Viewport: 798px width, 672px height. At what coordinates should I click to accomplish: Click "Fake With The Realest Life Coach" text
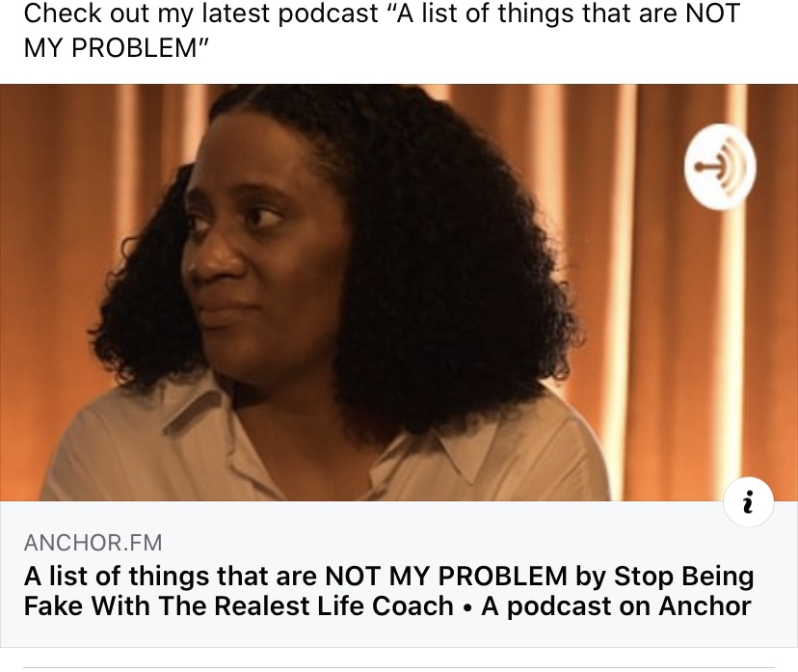239,606
